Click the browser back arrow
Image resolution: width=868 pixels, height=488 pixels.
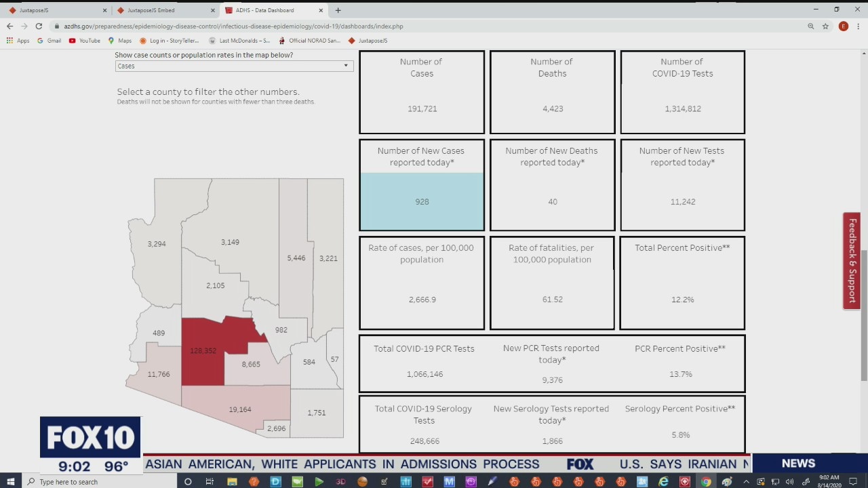9,26
